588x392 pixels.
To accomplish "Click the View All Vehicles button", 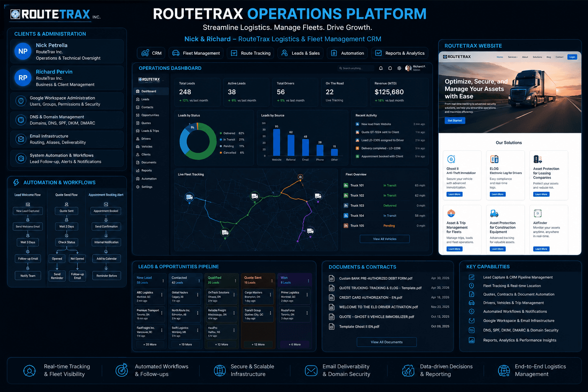I will coord(385,239).
